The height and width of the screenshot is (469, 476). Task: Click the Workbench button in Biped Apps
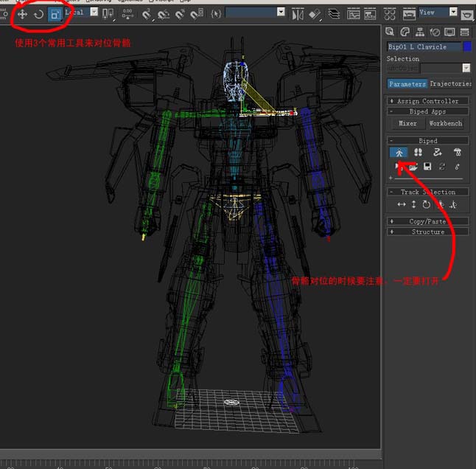coord(446,123)
